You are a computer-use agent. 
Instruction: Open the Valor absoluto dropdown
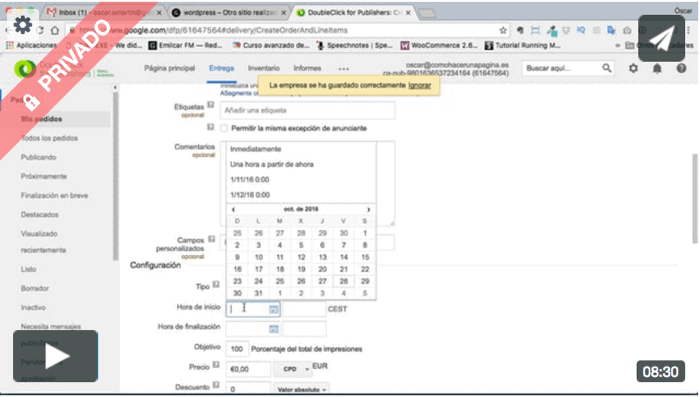[301, 389]
